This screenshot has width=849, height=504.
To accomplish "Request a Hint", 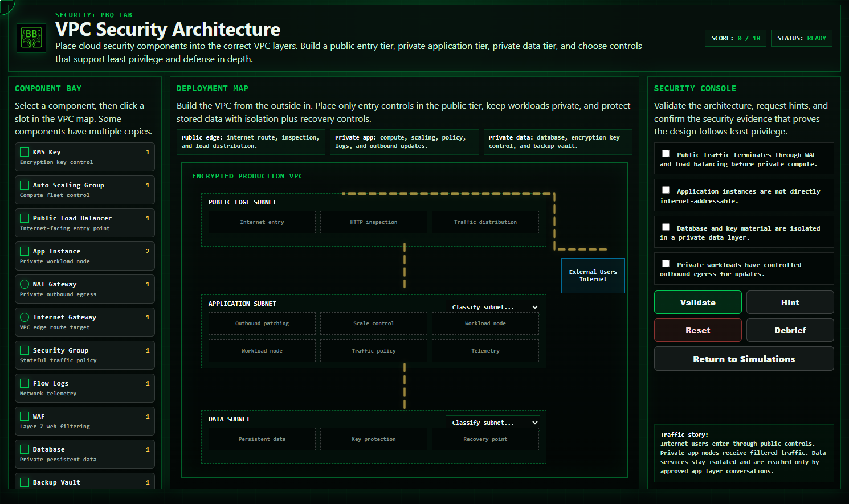I will pyautogui.click(x=790, y=302).
